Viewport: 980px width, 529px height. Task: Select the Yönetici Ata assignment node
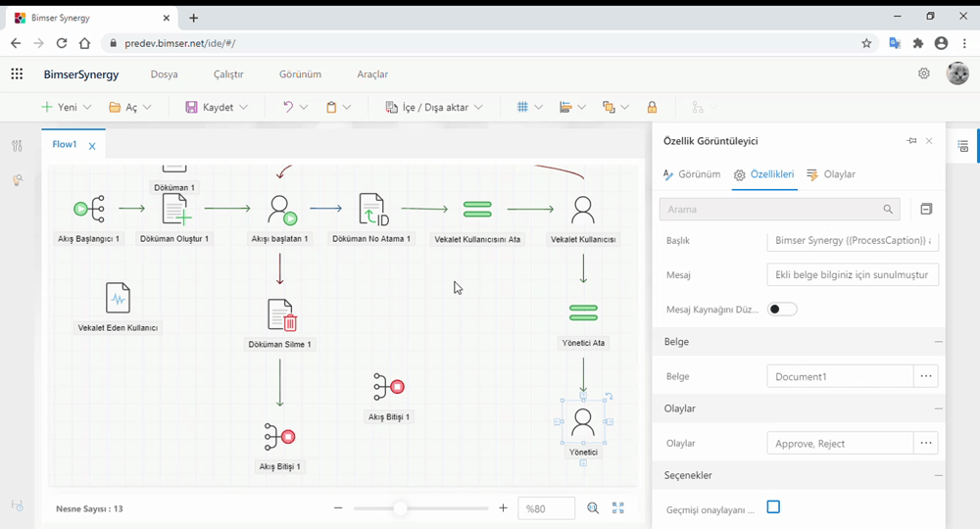[583, 313]
